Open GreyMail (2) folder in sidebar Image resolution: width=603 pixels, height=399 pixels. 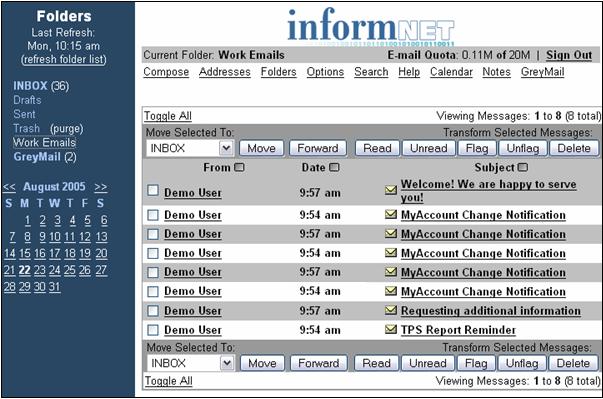[45, 157]
